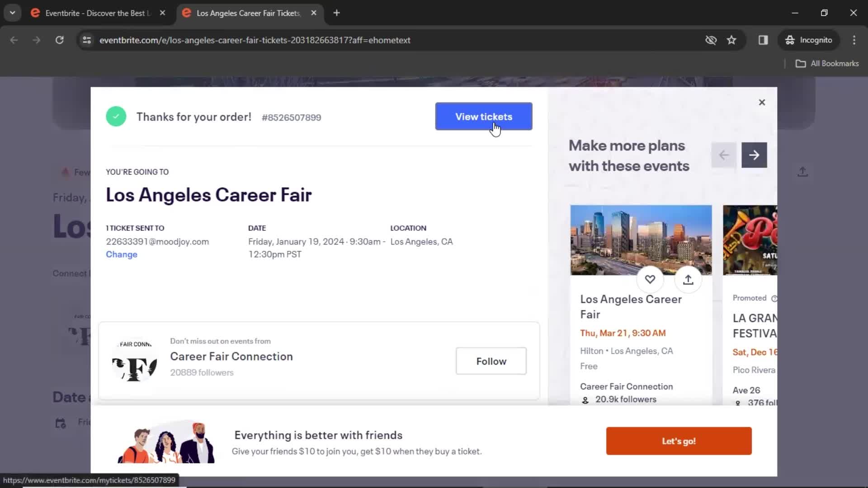Click the page share icon behind modal
The image size is (868, 488).
coord(802,172)
